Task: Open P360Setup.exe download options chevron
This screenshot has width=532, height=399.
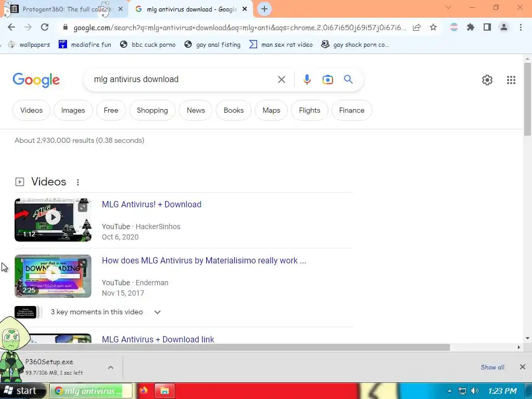Action: click(111, 367)
